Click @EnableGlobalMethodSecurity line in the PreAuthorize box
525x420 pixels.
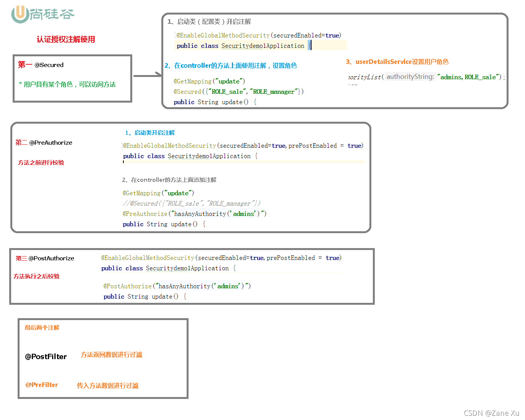click(243, 145)
